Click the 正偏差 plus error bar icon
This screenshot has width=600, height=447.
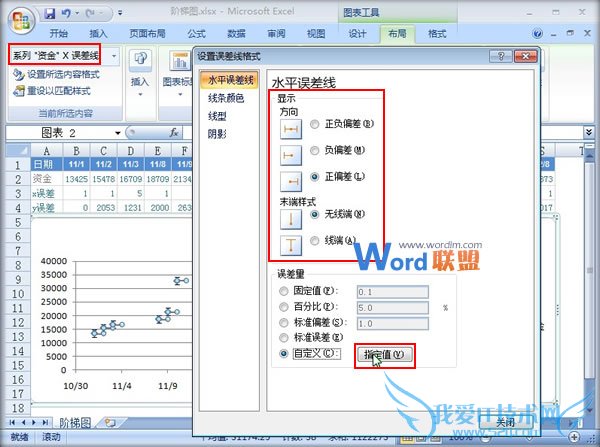coord(291,181)
